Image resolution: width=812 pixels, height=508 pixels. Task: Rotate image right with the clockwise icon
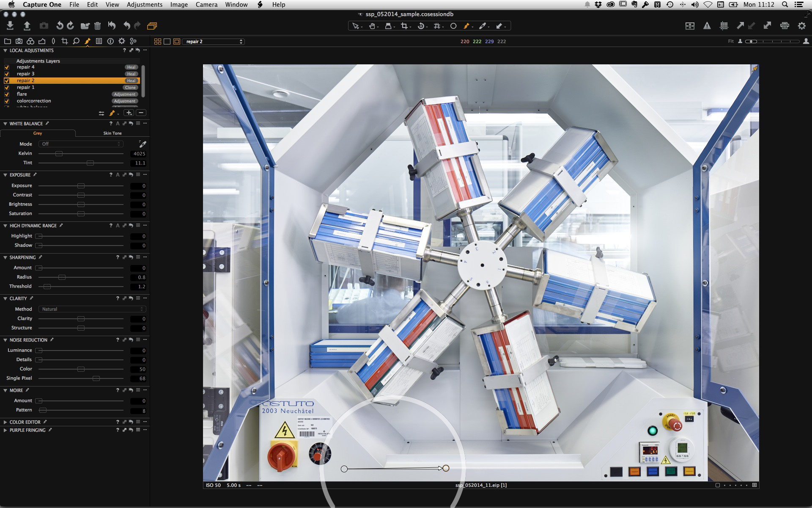coord(71,26)
